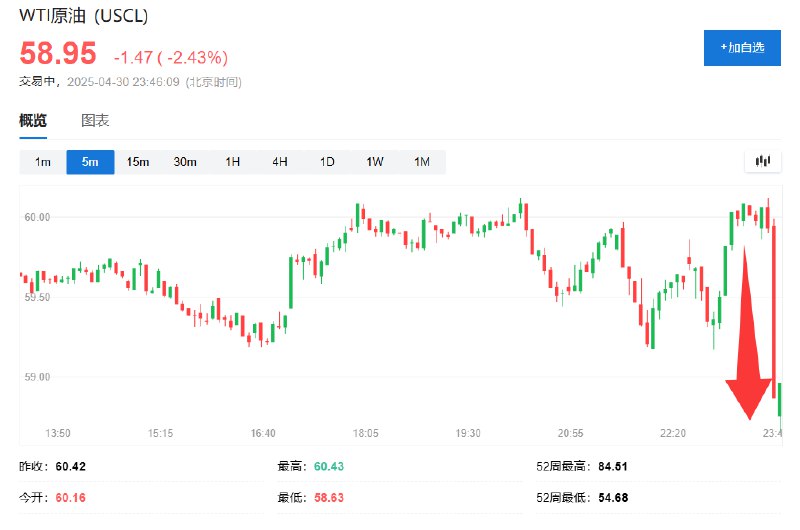Click the 20:55 time axis label
The width and height of the screenshot is (800, 530).
click(x=570, y=433)
